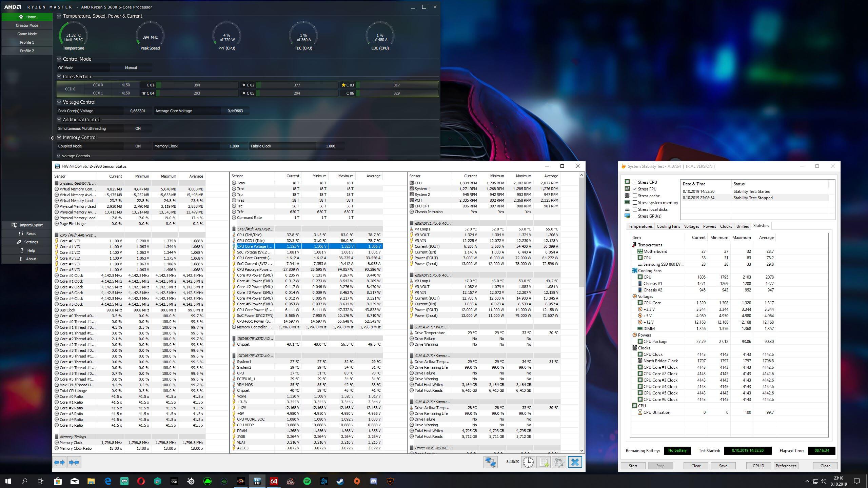
Task: Open HWiNFO sensor settings gear
Action: click(x=559, y=462)
